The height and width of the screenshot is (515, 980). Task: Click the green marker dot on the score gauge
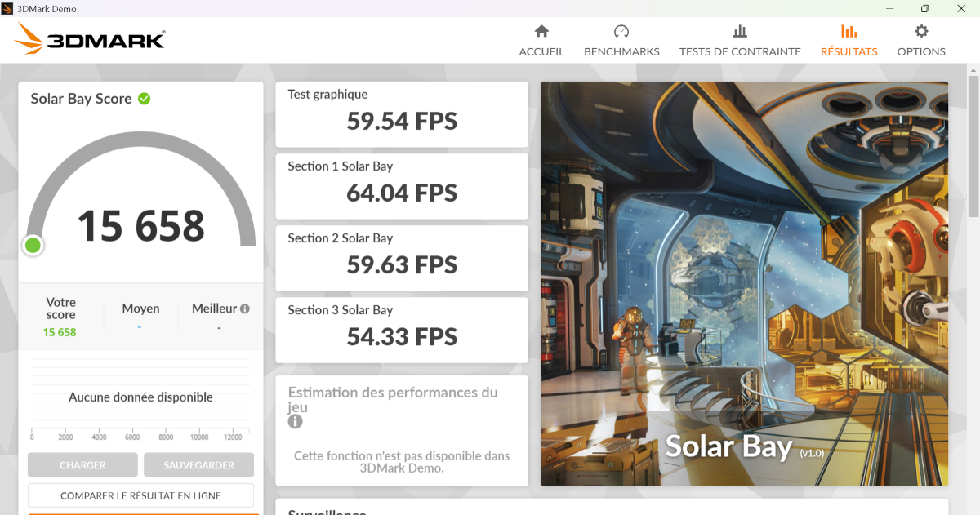(x=33, y=245)
